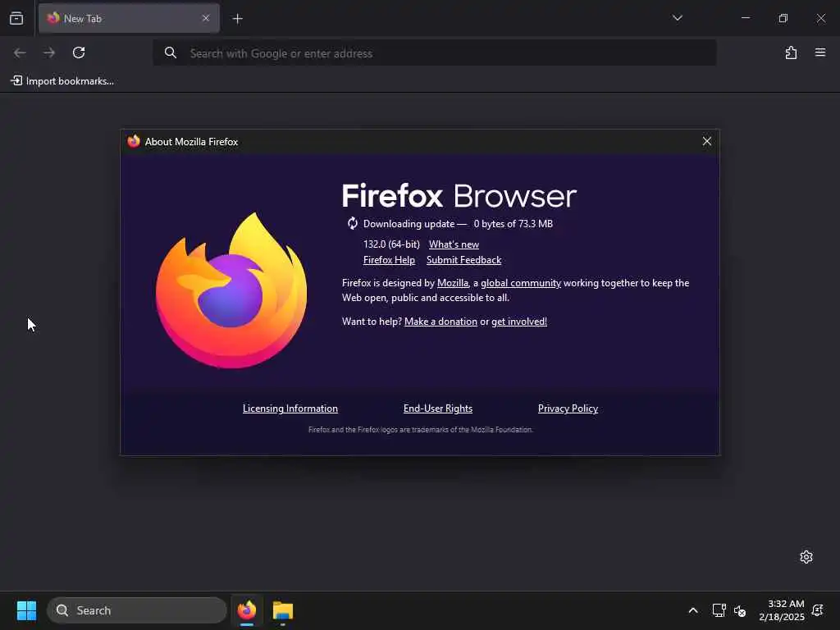Image resolution: width=840 pixels, height=630 pixels.
Task: Open notifications bell icon
Action: coord(818,610)
